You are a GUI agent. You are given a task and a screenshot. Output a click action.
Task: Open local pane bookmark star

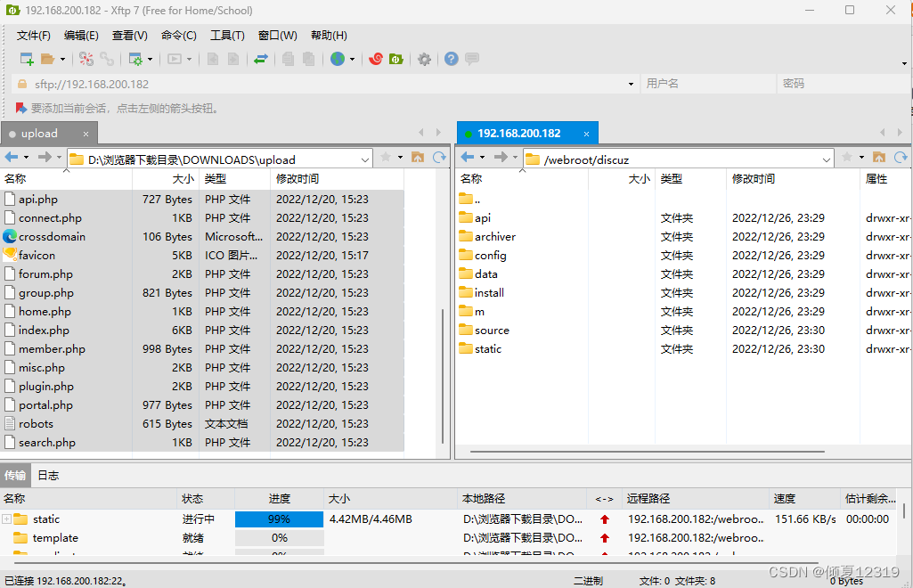pos(386,157)
